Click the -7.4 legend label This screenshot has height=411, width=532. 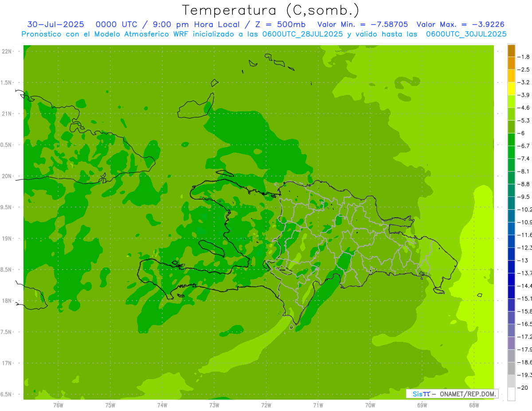tap(524, 159)
